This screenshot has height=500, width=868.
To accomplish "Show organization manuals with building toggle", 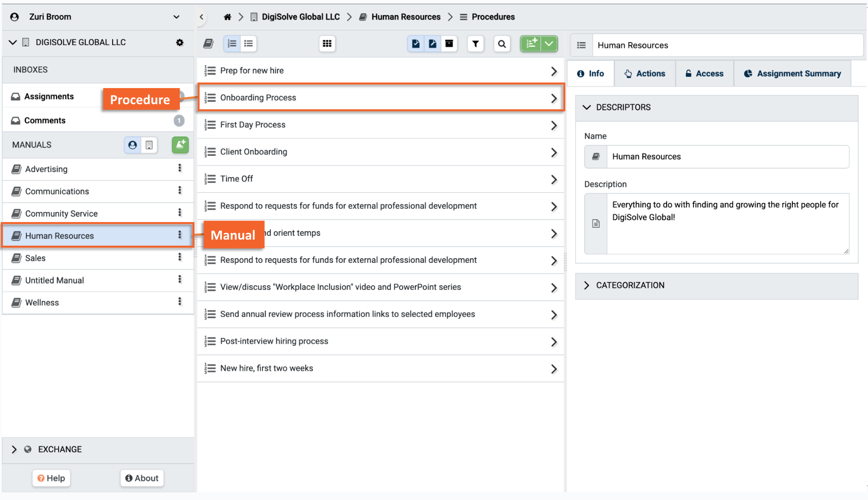I will pyautogui.click(x=149, y=145).
